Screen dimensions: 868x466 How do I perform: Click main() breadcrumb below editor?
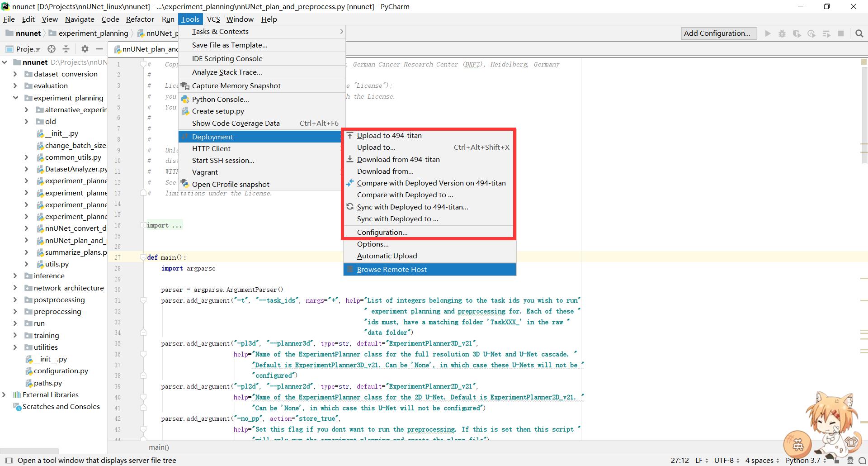[x=159, y=447]
